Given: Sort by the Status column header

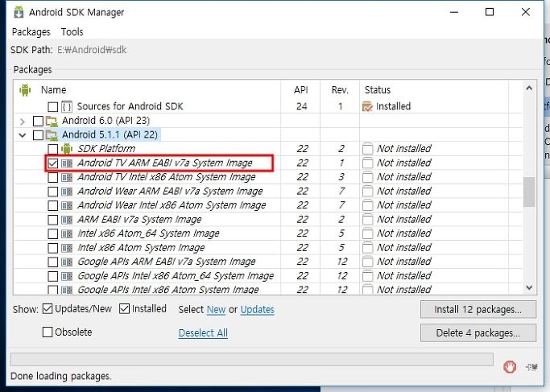Looking at the screenshot, I should (x=378, y=90).
